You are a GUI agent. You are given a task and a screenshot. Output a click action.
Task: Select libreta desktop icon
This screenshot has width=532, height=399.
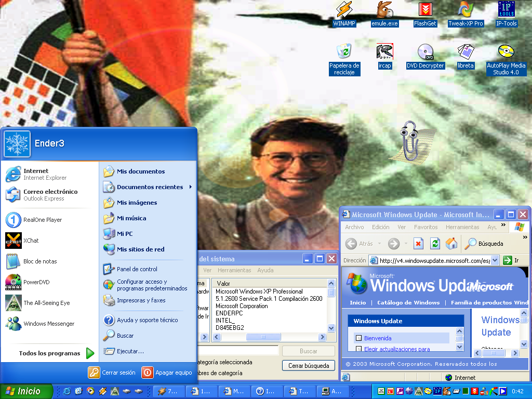click(465, 56)
